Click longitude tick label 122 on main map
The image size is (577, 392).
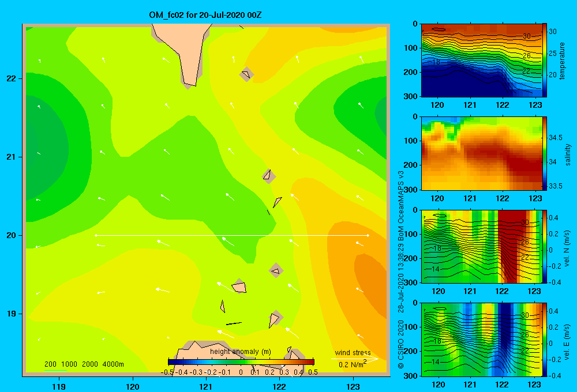click(x=279, y=386)
